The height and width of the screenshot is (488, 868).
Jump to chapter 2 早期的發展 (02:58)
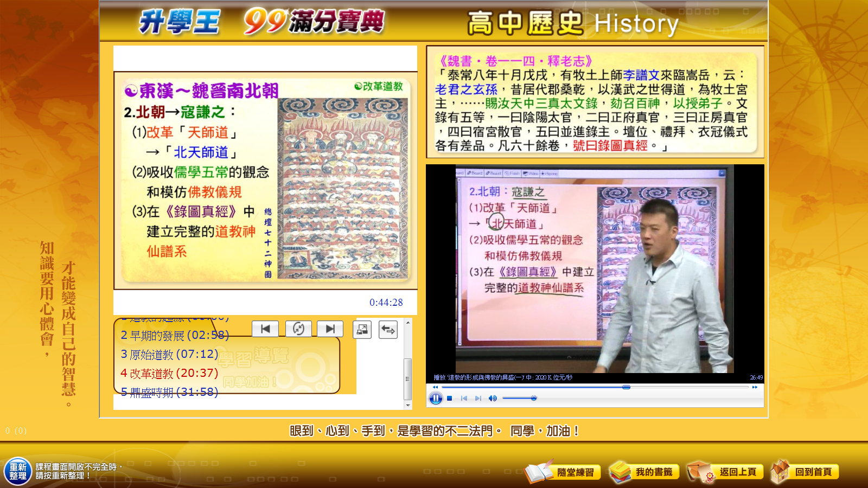(x=175, y=335)
